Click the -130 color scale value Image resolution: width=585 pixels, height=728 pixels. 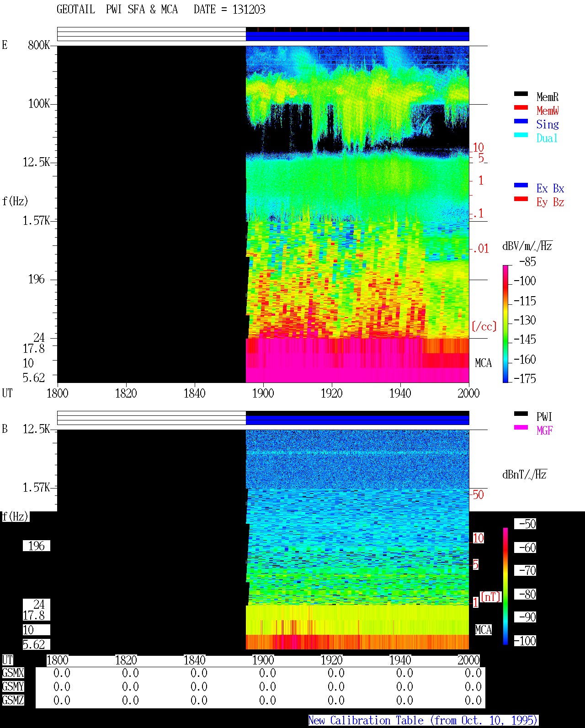(525, 320)
